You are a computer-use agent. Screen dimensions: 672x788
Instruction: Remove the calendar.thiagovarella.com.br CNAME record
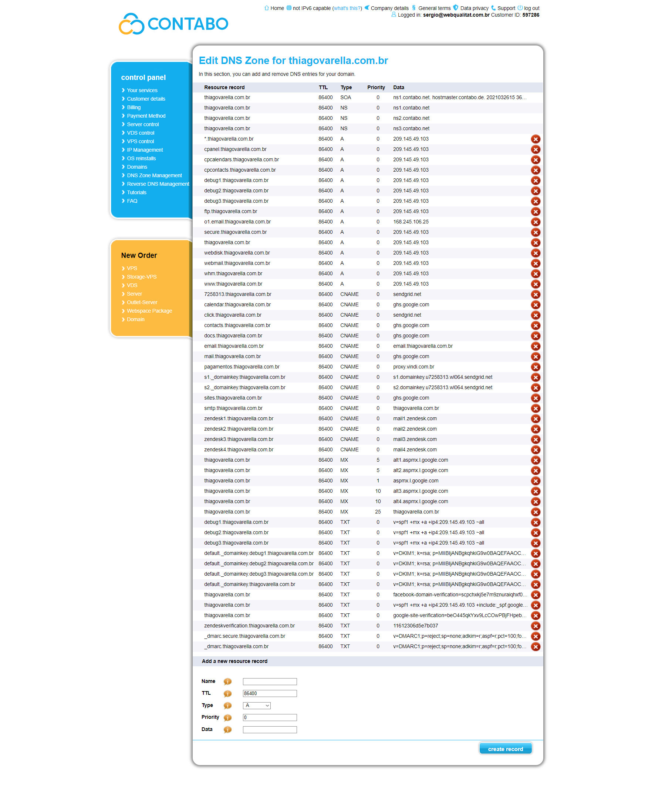(x=536, y=304)
